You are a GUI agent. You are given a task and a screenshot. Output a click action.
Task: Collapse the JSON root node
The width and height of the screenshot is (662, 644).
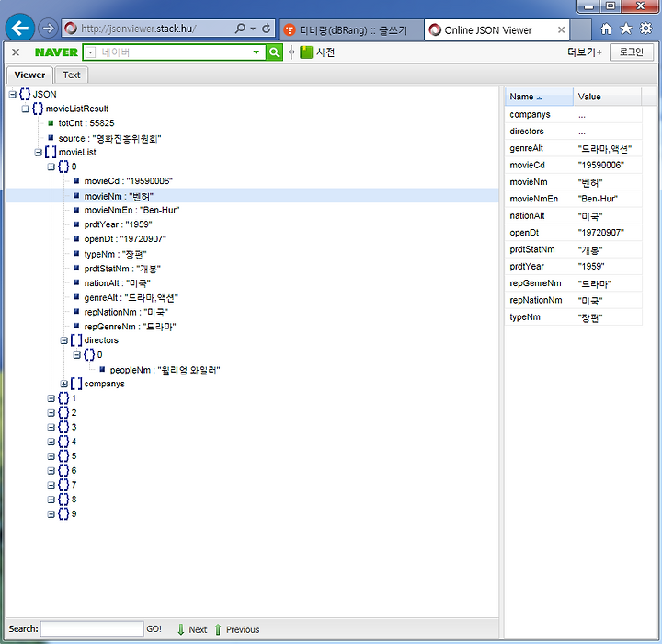point(13,94)
